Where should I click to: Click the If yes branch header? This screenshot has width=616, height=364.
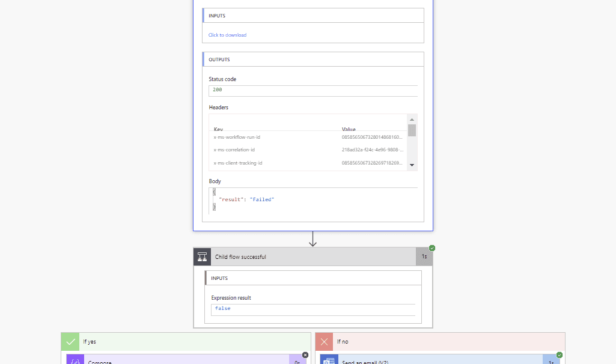point(186,342)
